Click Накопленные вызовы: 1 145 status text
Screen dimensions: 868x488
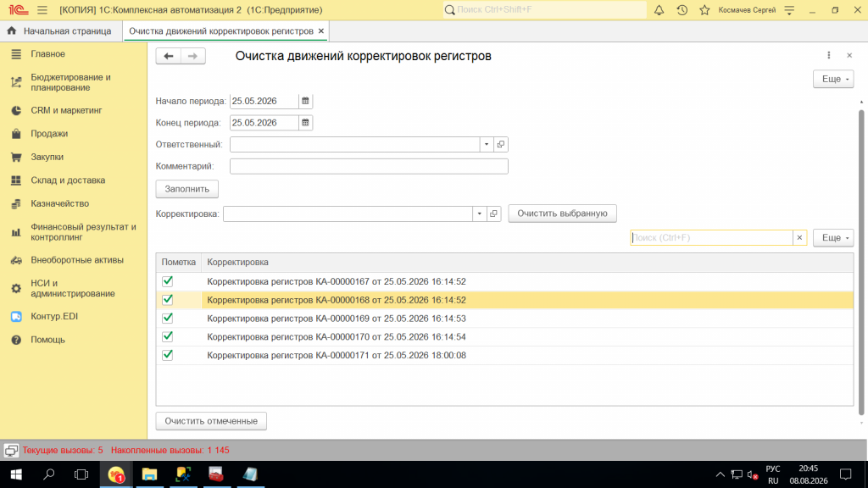point(170,451)
